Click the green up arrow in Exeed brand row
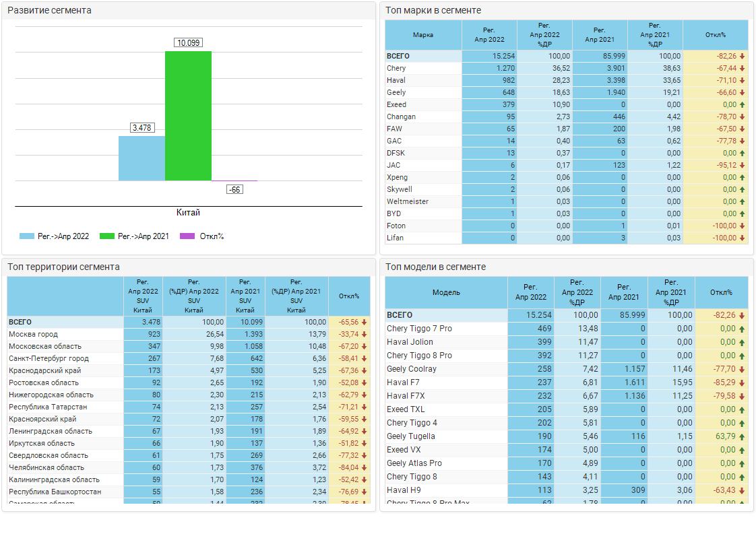This screenshot has width=756, height=534. 742,105
